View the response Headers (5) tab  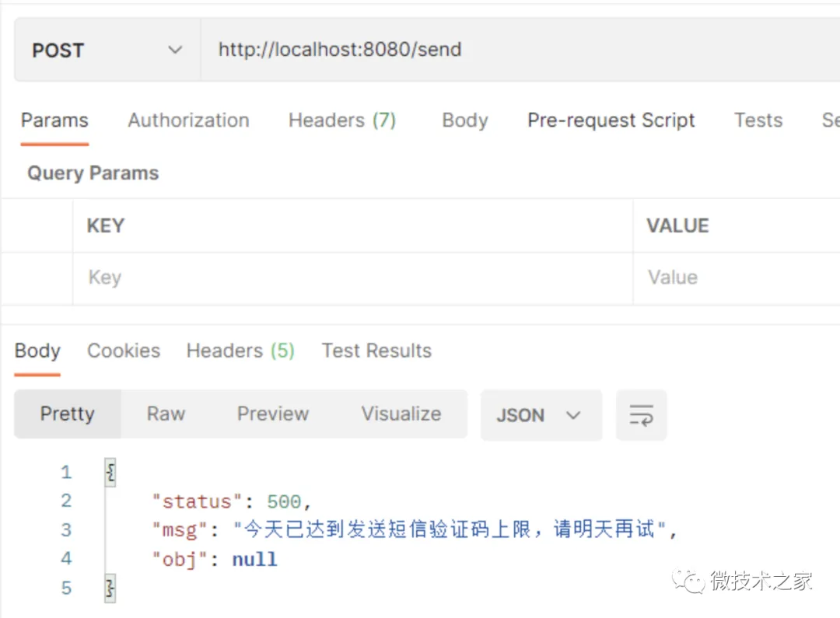click(x=240, y=351)
